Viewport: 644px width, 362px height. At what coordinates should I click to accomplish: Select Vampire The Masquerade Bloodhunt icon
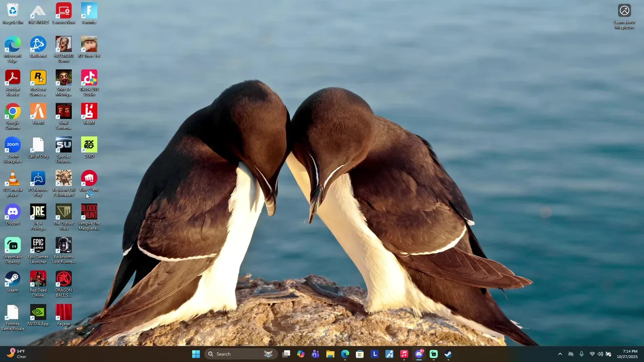(89, 217)
